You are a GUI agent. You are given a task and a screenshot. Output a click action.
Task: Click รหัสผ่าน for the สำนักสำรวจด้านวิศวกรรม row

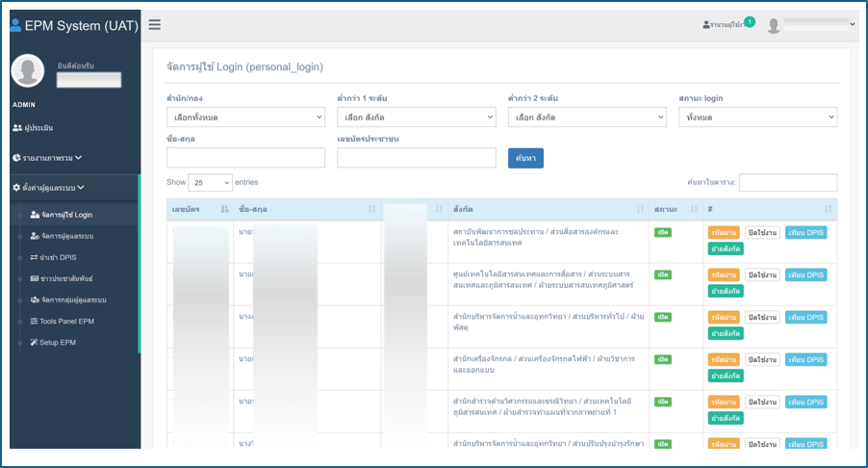[x=724, y=403]
